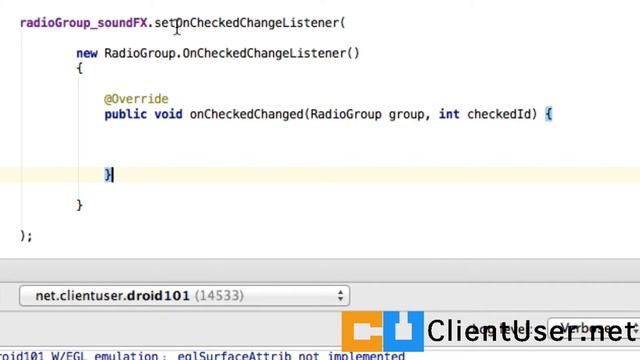Viewport: 640px width, 360px height.
Task: Open the net.clientuser.droid101 process dropdown
Action: click(184, 296)
